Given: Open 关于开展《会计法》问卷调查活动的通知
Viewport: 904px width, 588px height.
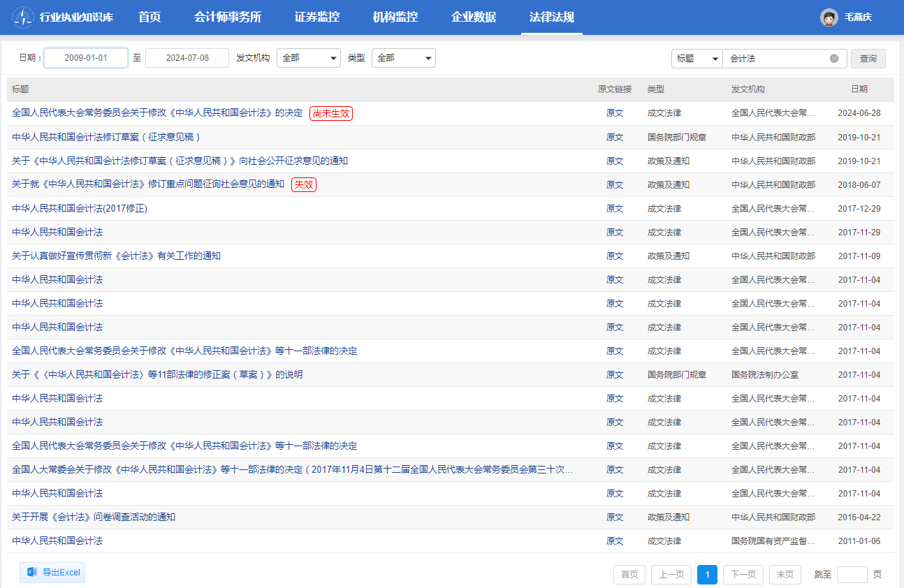Looking at the screenshot, I should point(94,517).
